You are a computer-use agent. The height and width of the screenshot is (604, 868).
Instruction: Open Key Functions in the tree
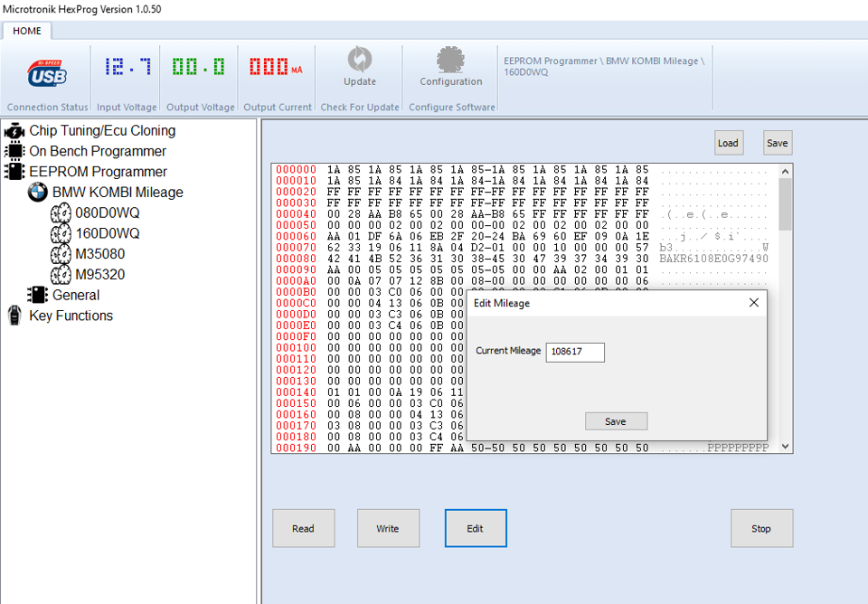click(x=71, y=316)
